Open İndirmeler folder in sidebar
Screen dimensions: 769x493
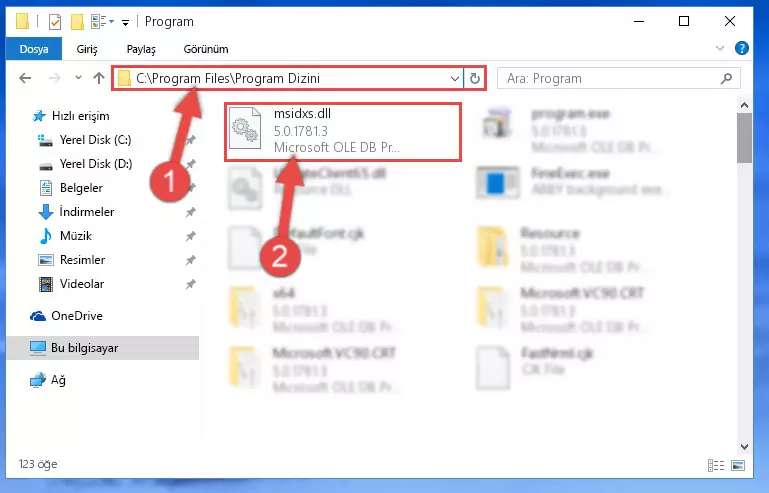[x=86, y=212]
